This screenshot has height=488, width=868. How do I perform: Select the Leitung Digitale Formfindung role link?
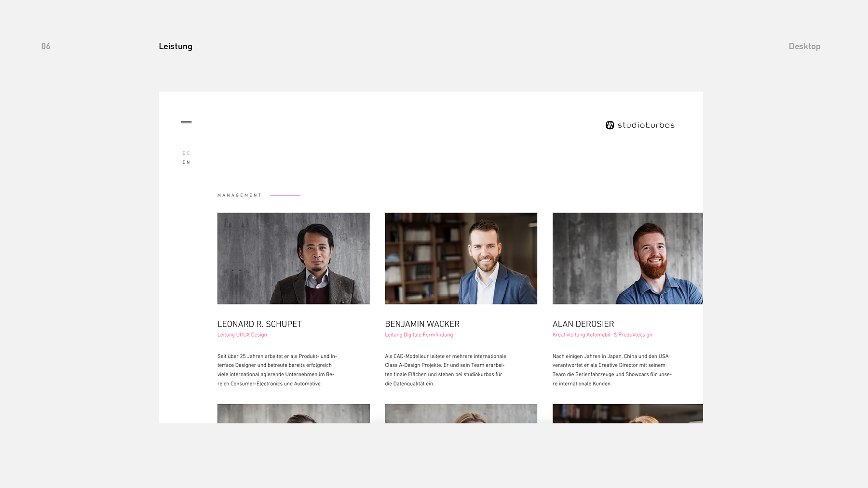[x=419, y=335]
